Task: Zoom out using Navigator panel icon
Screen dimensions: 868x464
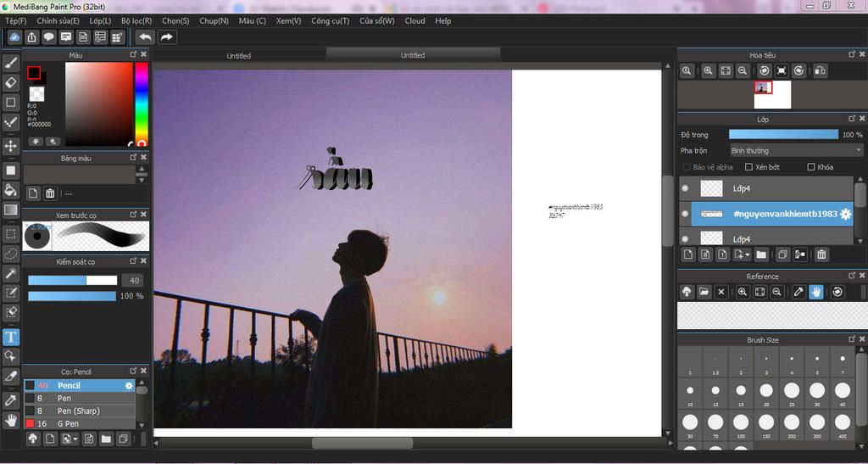Action: [x=743, y=71]
